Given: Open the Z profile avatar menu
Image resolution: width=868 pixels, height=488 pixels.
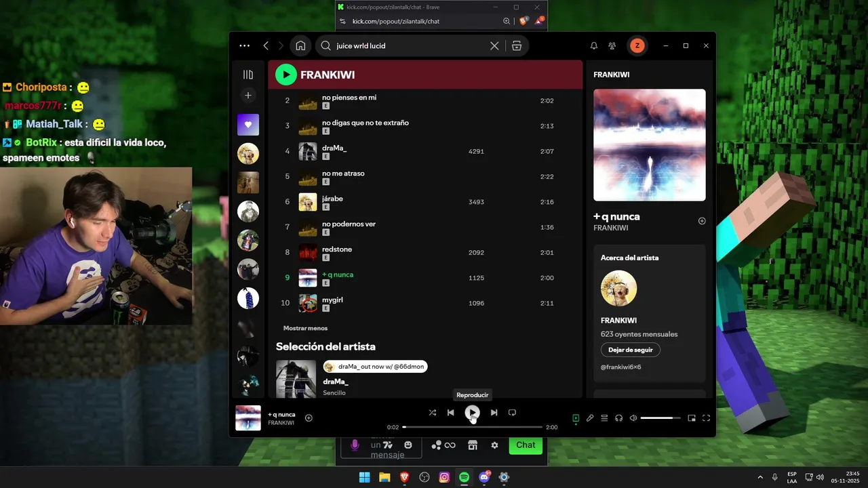Looking at the screenshot, I should click(637, 45).
